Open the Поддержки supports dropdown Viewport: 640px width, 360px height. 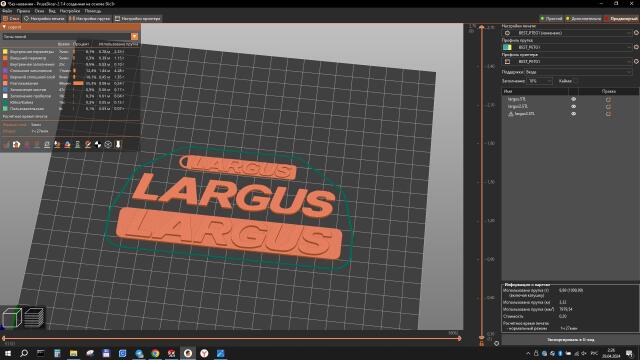point(578,72)
